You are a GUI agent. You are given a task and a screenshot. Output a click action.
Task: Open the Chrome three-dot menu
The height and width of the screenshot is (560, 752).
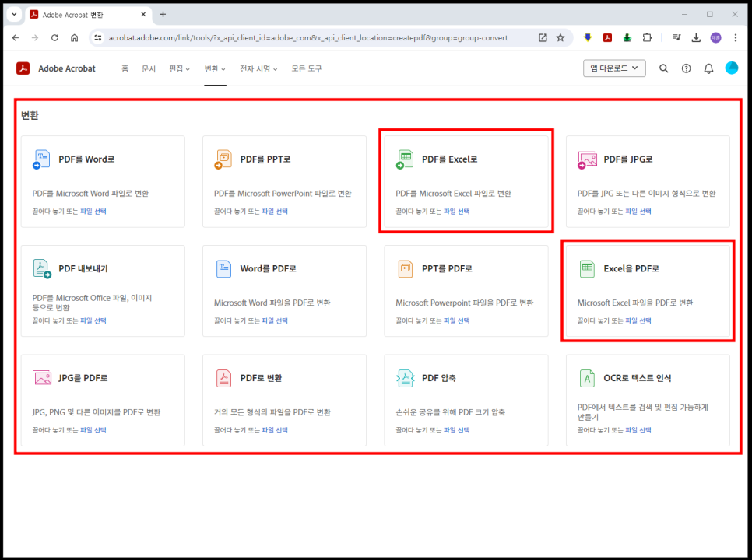click(x=735, y=37)
